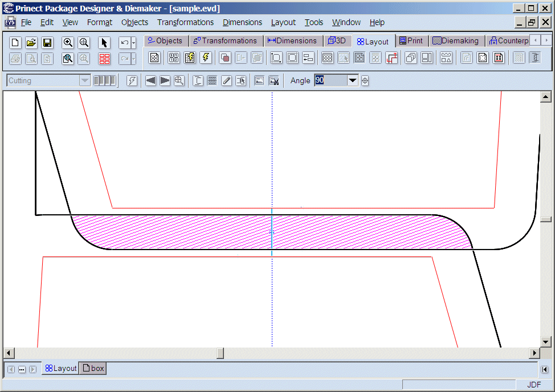Click into the Angle value field
Image resolution: width=555 pixels, height=392 pixels.
(x=330, y=81)
